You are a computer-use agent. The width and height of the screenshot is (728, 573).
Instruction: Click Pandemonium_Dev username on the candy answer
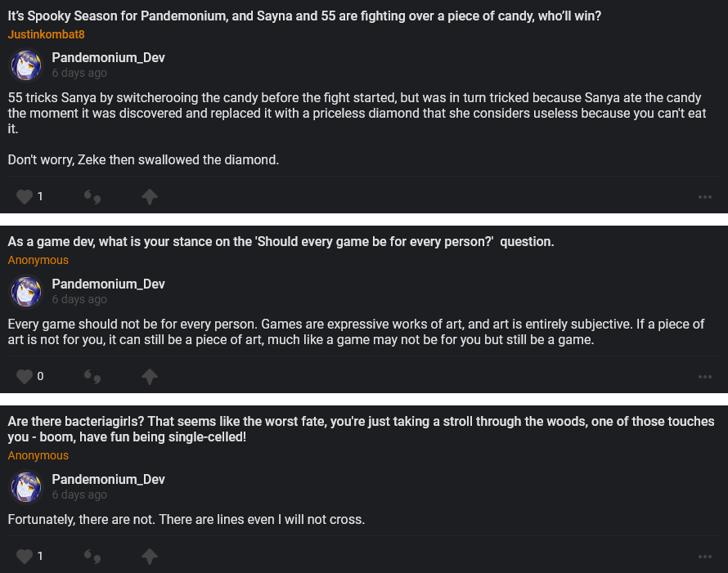click(108, 58)
